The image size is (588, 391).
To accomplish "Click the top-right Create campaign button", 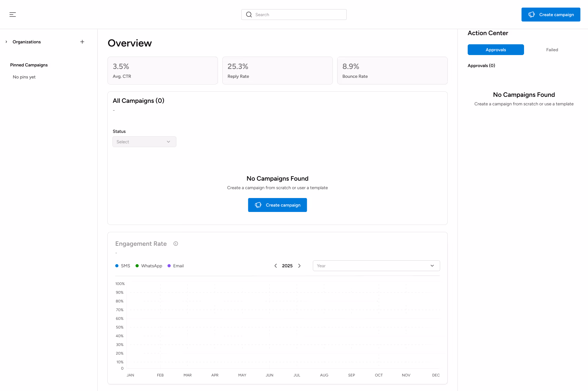I will (x=551, y=14).
